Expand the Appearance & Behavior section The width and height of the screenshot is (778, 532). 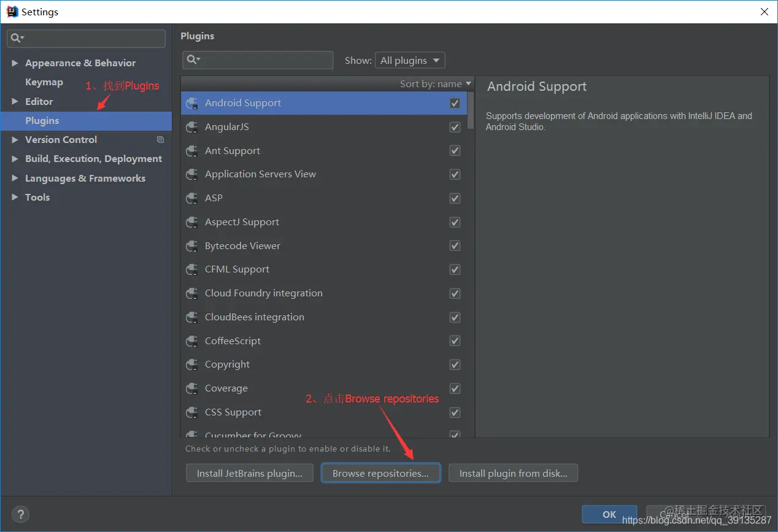15,63
